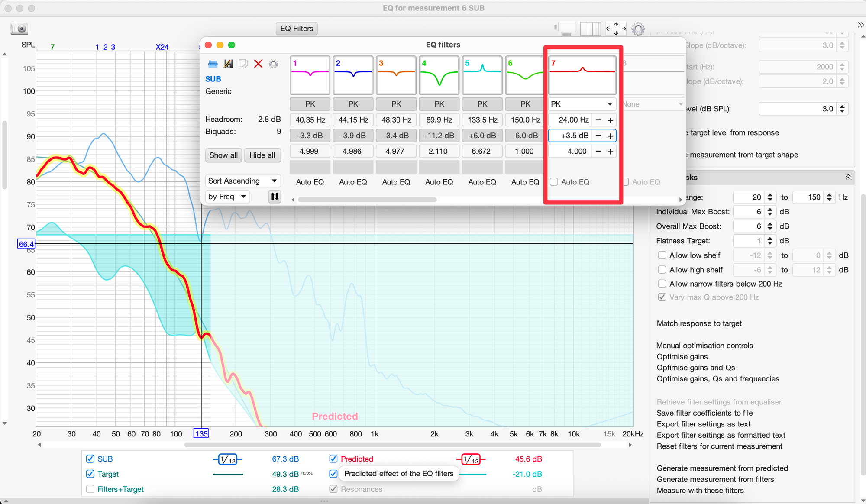Viewport: 866px width, 504px height.
Task: Click the save filters disk icon
Action: (x=228, y=64)
